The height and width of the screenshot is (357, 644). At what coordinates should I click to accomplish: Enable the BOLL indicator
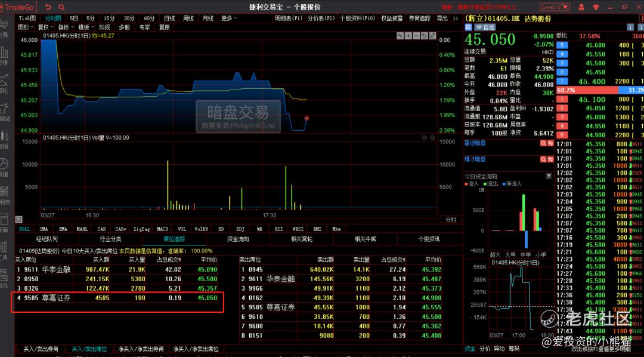[24, 229]
